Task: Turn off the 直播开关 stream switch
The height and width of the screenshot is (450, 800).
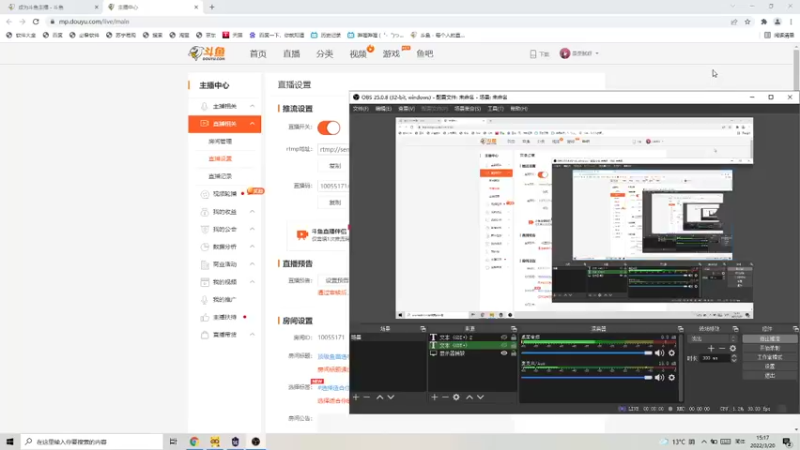Action: [329, 128]
